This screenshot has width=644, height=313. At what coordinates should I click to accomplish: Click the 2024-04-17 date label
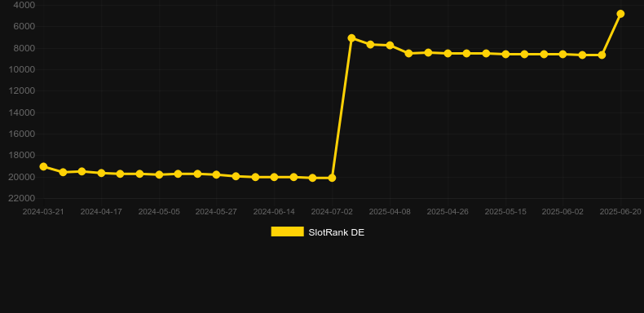[x=101, y=212]
